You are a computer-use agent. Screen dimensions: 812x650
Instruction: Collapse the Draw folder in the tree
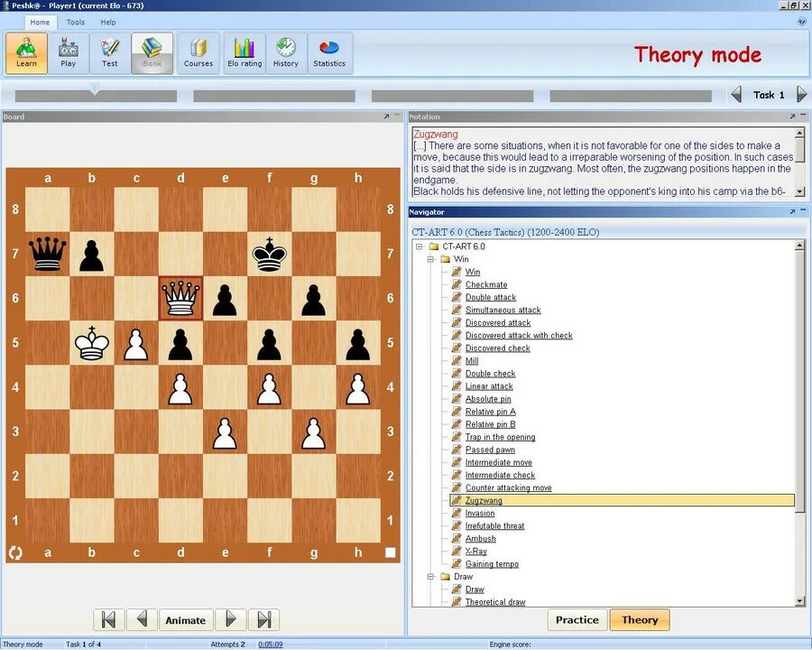tap(431, 576)
